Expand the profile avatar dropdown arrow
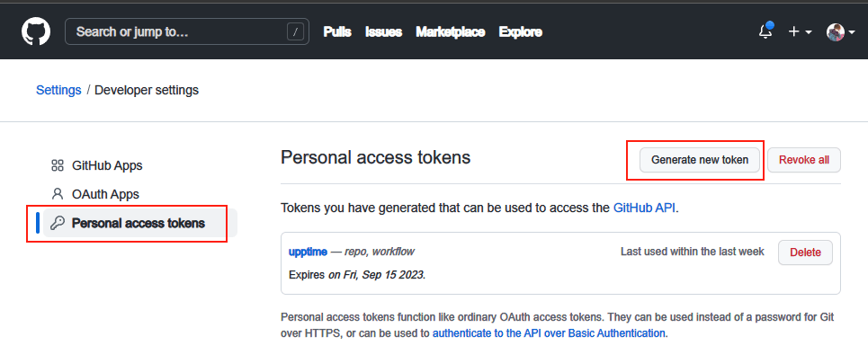The image size is (868, 363). (852, 32)
